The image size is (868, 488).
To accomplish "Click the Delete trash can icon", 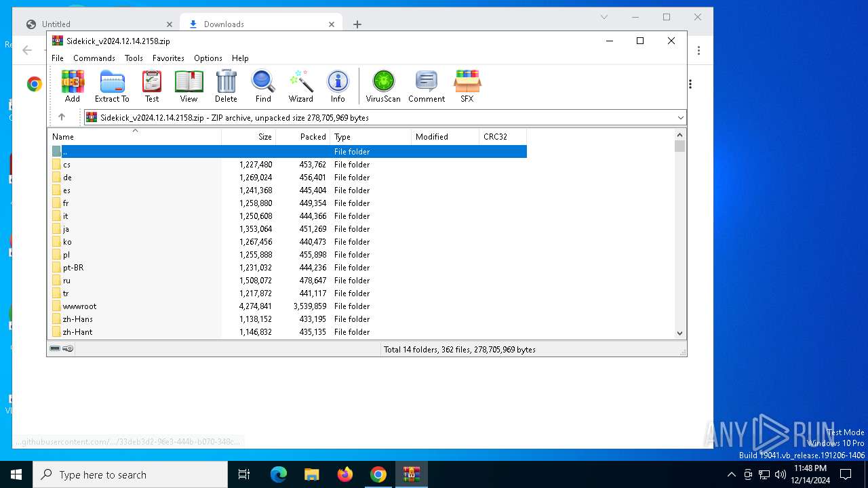I will click(226, 86).
